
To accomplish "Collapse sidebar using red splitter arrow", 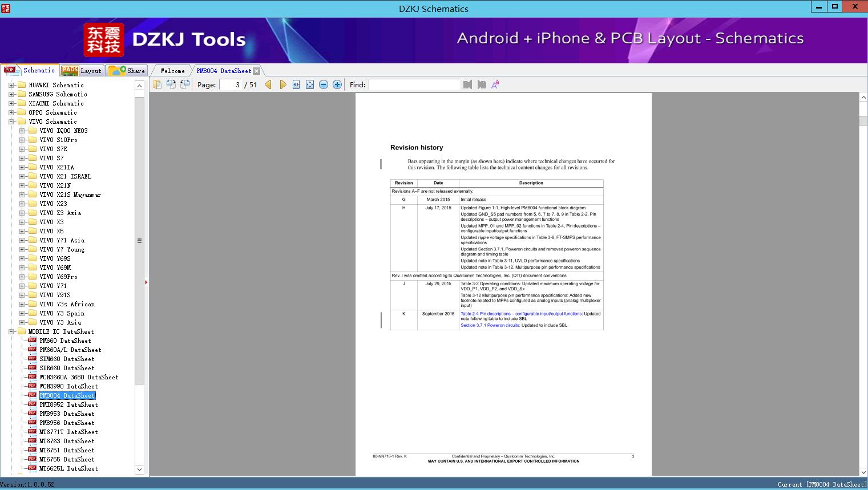I will (x=146, y=282).
